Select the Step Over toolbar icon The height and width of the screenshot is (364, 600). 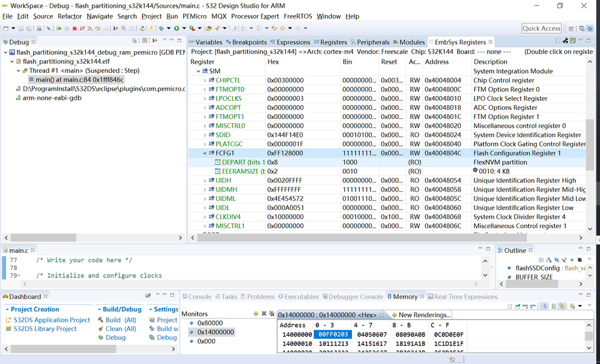pos(98,27)
